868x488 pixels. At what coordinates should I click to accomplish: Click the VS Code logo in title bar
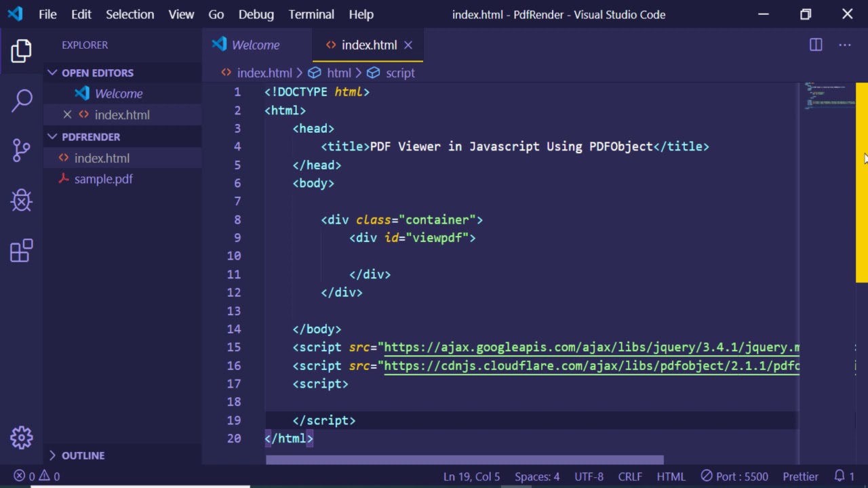14,14
